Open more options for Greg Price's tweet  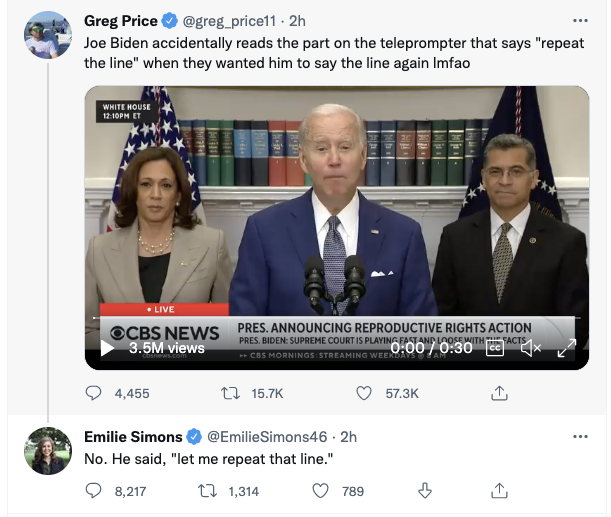click(580, 20)
